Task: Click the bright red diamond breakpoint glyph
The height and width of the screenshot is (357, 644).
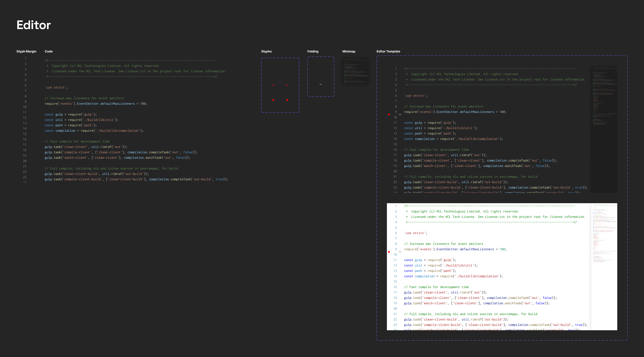Action: (x=287, y=100)
